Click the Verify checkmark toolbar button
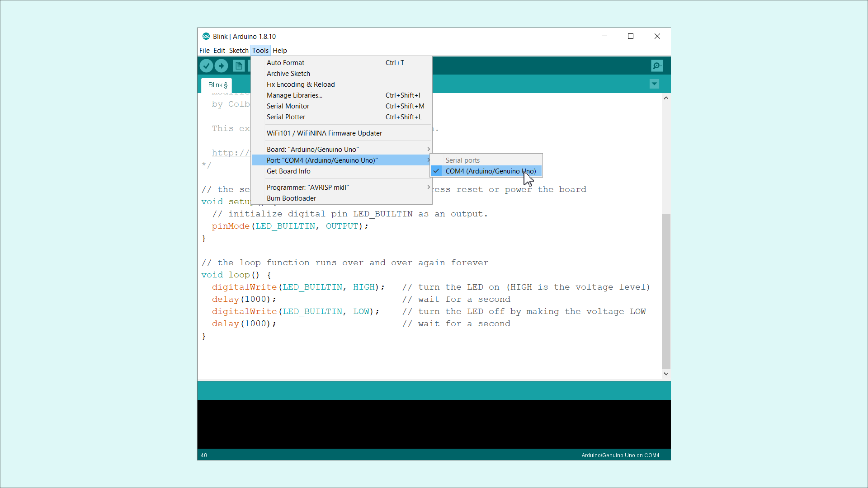Screen dimensions: 868x488 pyautogui.click(x=206, y=66)
